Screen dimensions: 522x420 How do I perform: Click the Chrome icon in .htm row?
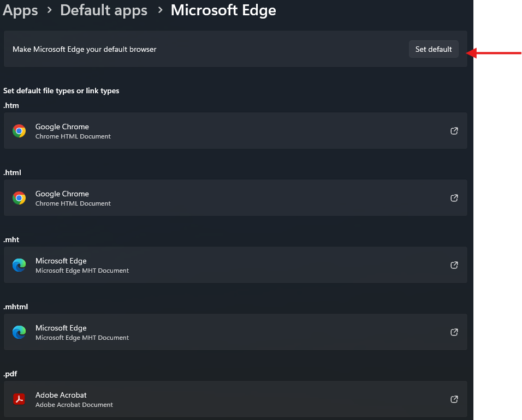19,131
